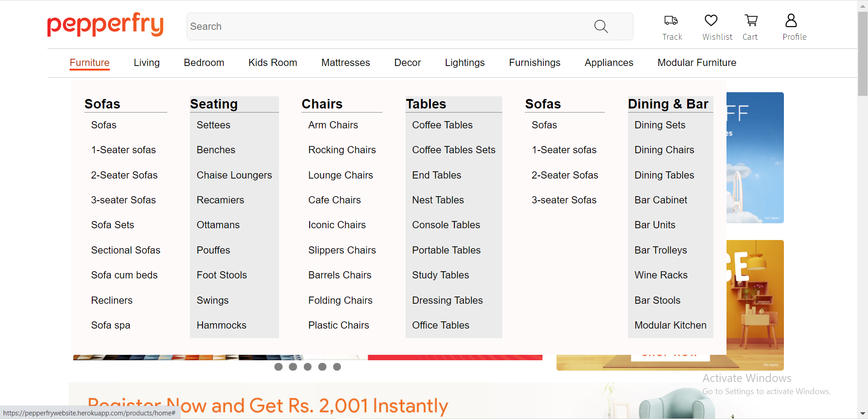
Task: Open Rocking Chairs
Action: pyautogui.click(x=342, y=150)
